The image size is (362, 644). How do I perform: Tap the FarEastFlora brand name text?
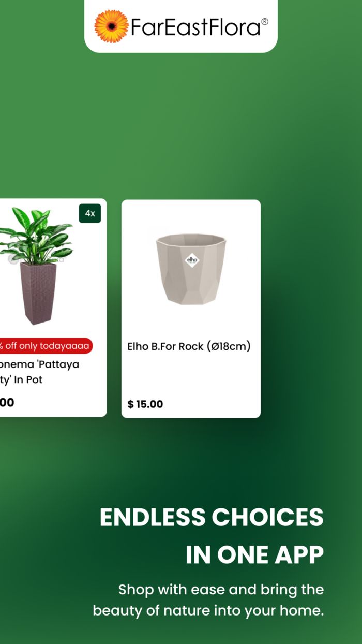point(195,27)
